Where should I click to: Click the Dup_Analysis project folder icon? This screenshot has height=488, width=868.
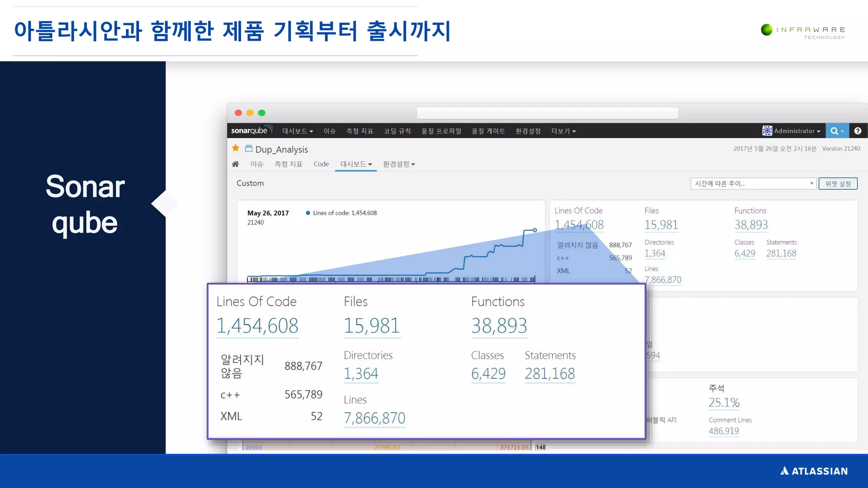click(249, 149)
